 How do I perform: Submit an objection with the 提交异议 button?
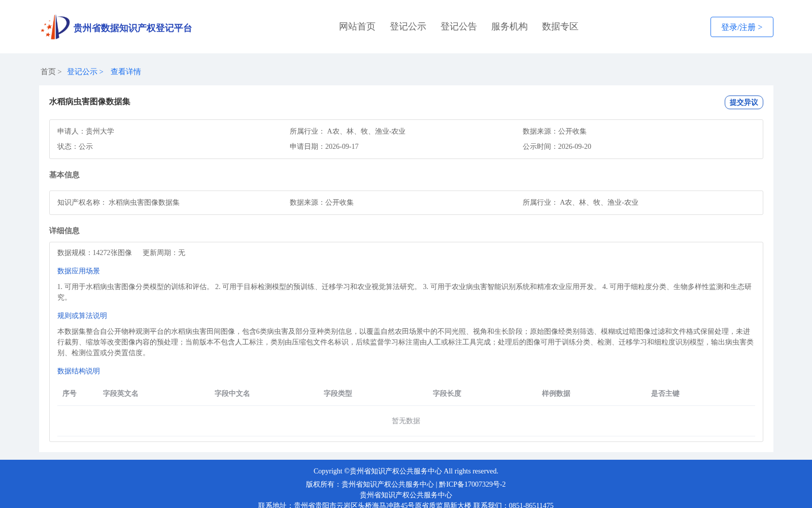tap(744, 102)
